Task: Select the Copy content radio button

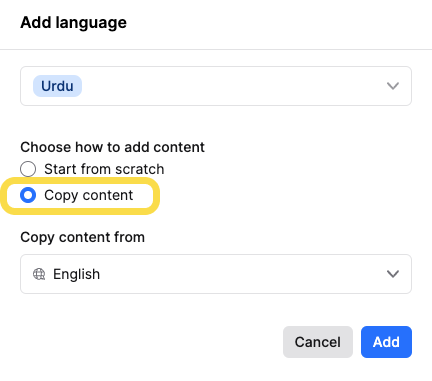Action: [x=28, y=195]
